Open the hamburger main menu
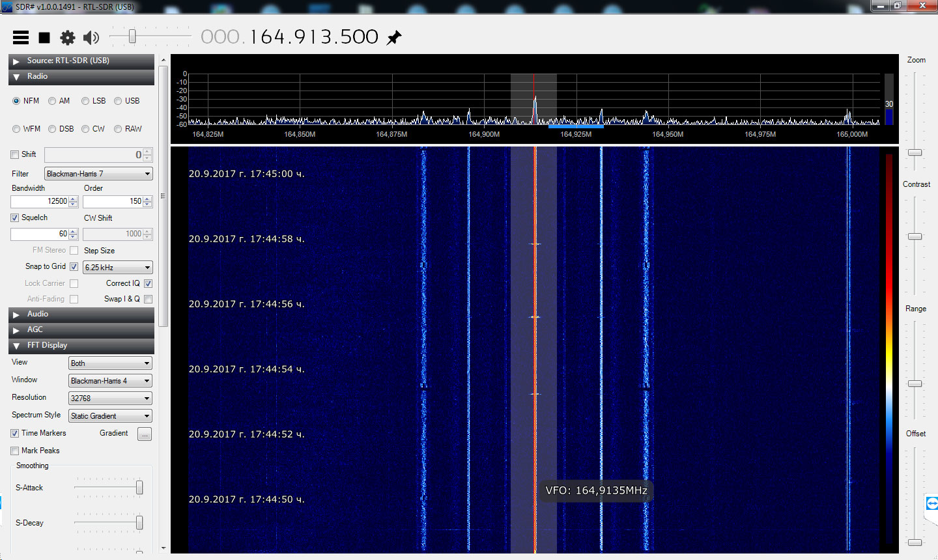 [21, 37]
